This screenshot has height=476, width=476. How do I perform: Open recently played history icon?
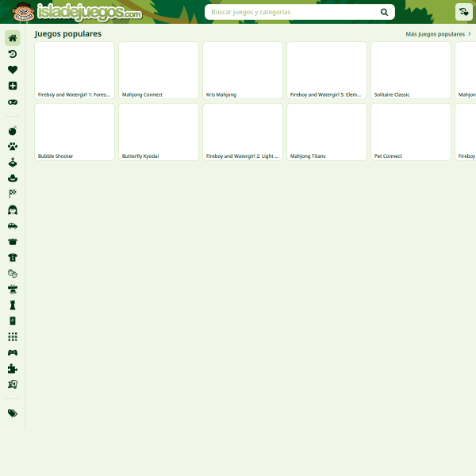13,54
